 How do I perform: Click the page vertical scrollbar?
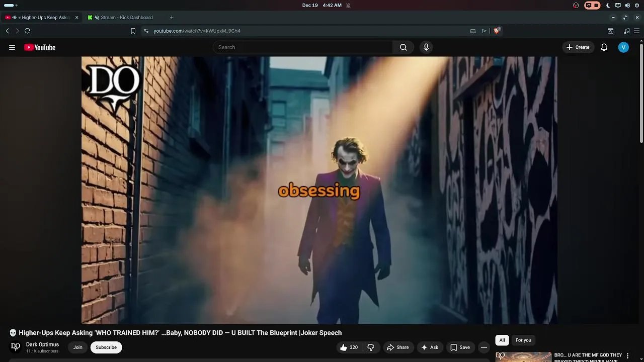point(641,93)
